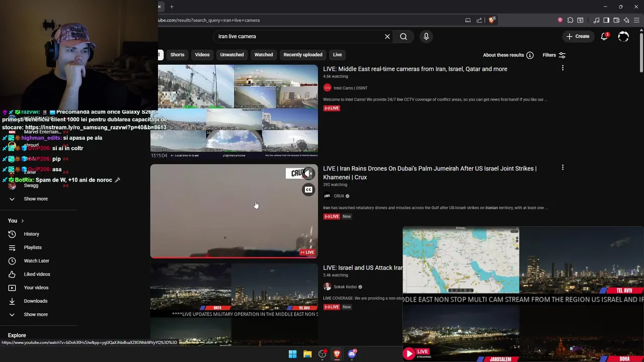
Task: Click the map panel in overlay stream
Action: 461,260
